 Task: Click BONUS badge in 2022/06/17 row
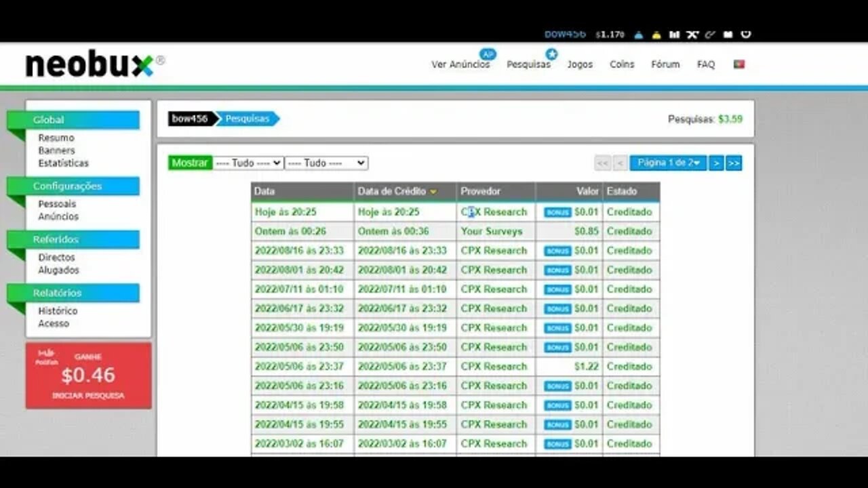557,309
